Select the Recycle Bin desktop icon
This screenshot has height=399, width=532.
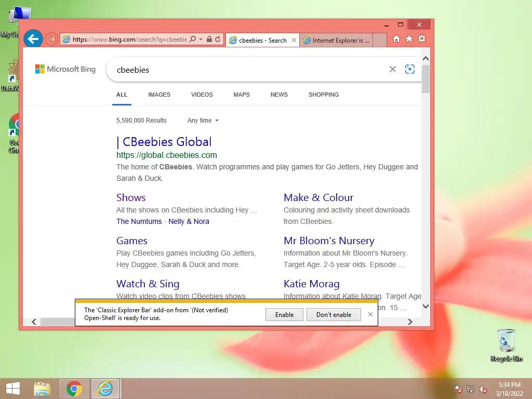[x=506, y=345]
